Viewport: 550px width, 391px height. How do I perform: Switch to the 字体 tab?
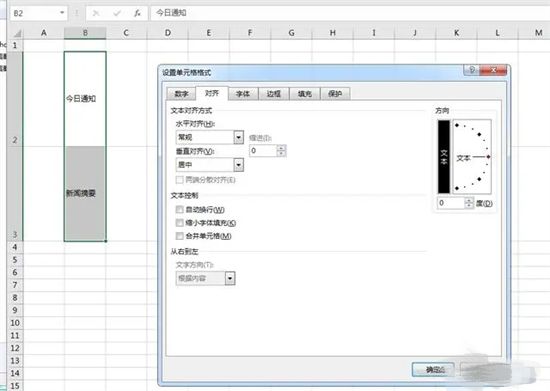point(243,94)
